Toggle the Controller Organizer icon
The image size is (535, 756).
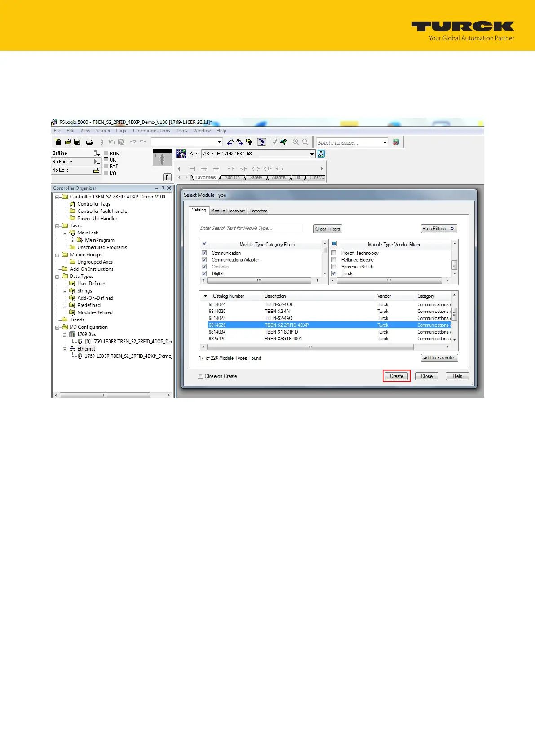click(261, 142)
